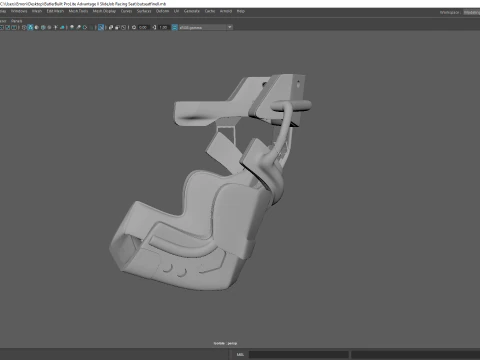Viewport: 480px width, 360px height.
Task: Click the MEL command line label
Action: (240, 354)
